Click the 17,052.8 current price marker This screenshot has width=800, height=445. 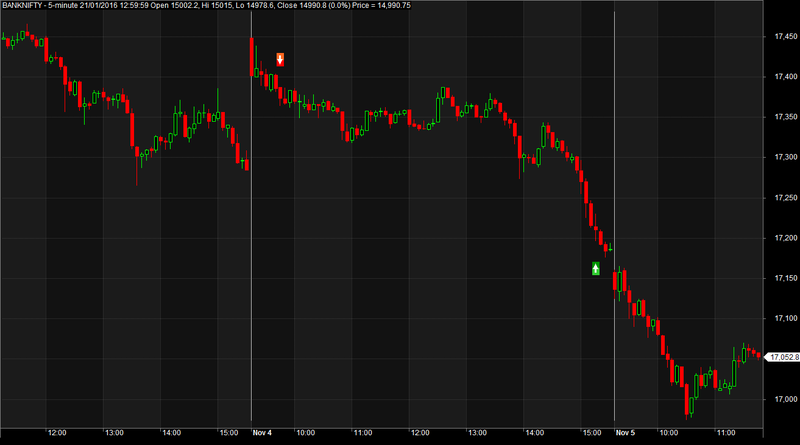click(x=783, y=357)
